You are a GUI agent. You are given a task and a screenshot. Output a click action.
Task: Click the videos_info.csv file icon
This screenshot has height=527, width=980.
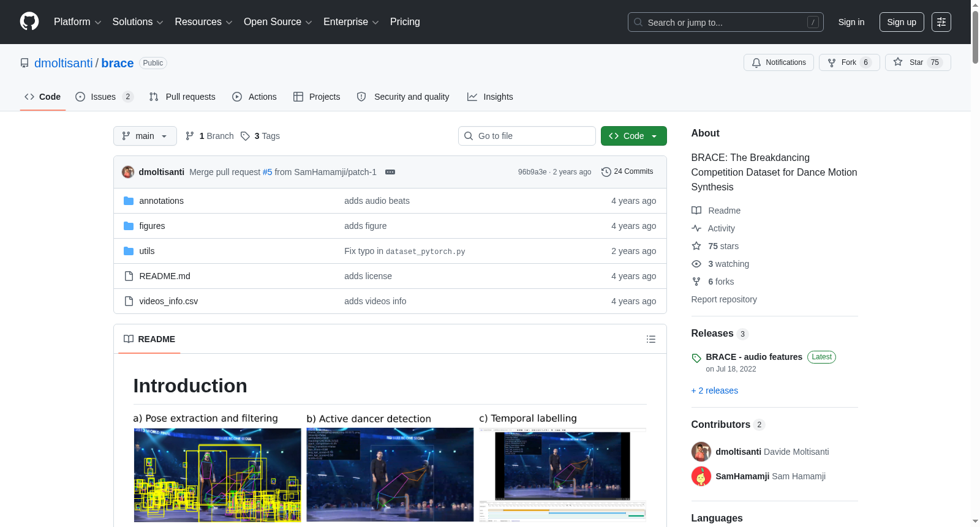pos(129,301)
